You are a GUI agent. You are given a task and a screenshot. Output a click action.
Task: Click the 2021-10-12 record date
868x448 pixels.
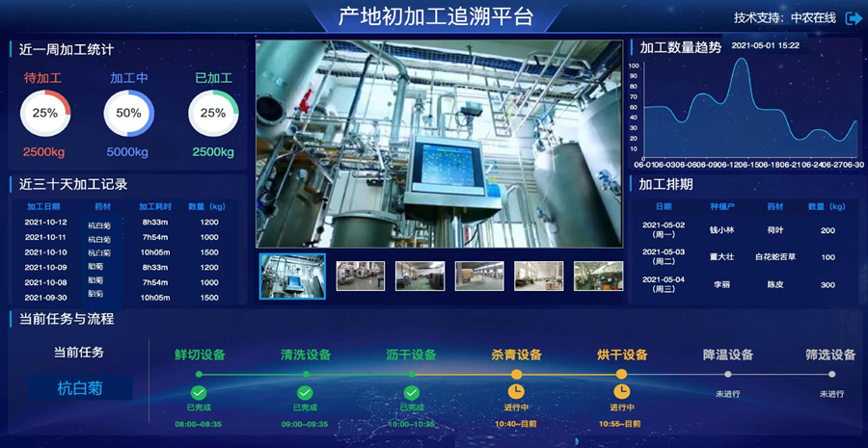coord(46,223)
